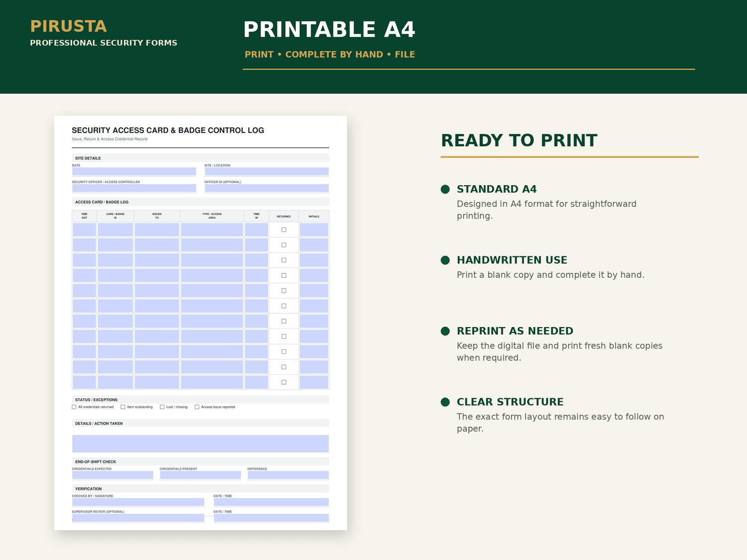This screenshot has width=747, height=560.
Task: Click the form page preview thumbnail
Action: coord(200,323)
